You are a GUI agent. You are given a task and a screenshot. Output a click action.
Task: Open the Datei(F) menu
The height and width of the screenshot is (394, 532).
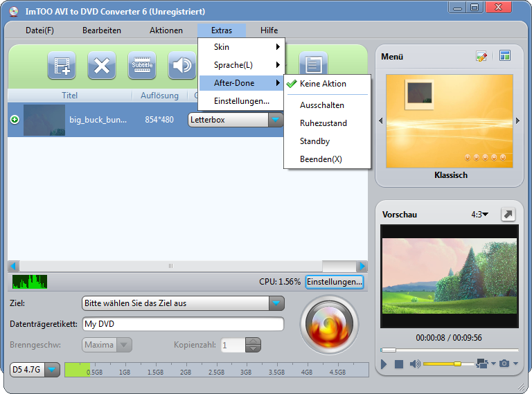tap(39, 30)
